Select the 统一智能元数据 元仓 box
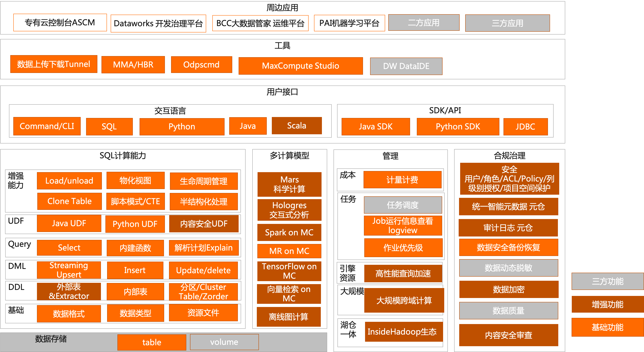Screen dimensions: 644x352 pyautogui.click(x=509, y=207)
